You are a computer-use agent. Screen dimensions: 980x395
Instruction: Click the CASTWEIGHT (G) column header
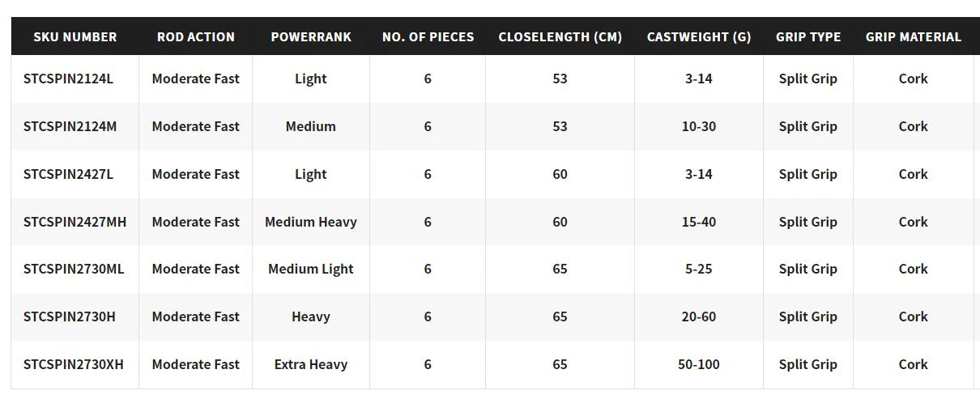699,36
